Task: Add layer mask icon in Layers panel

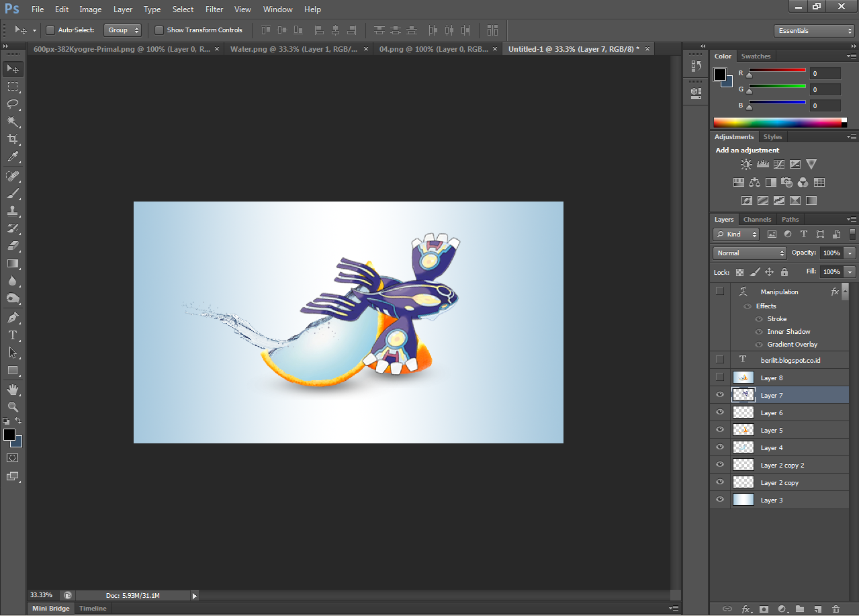Action: point(764,609)
